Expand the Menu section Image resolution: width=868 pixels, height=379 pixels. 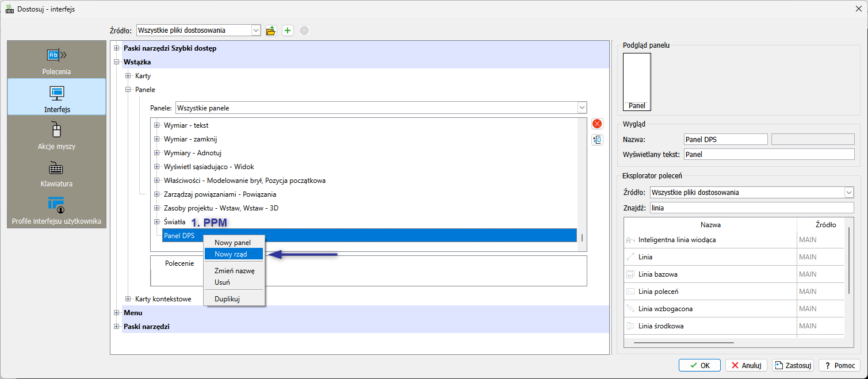pos(117,313)
